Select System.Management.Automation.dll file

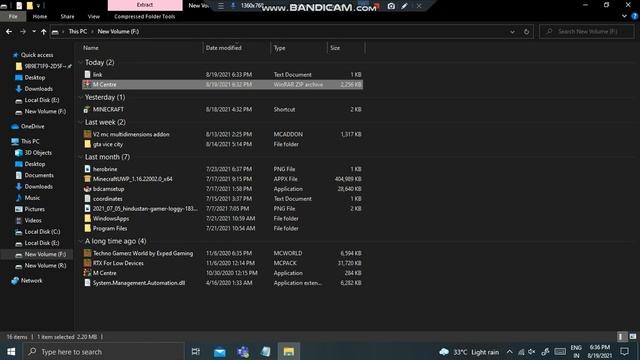pos(222,283)
